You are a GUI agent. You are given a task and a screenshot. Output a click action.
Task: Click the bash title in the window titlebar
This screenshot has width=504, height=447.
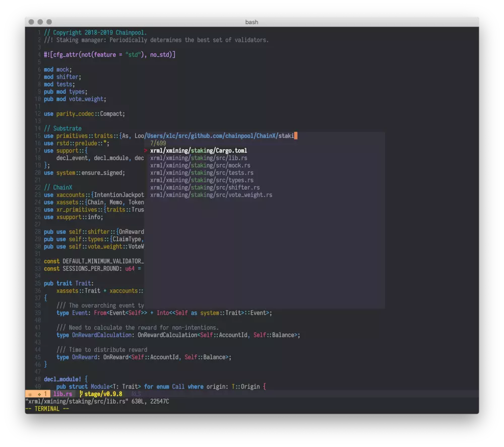(x=251, y=22)
